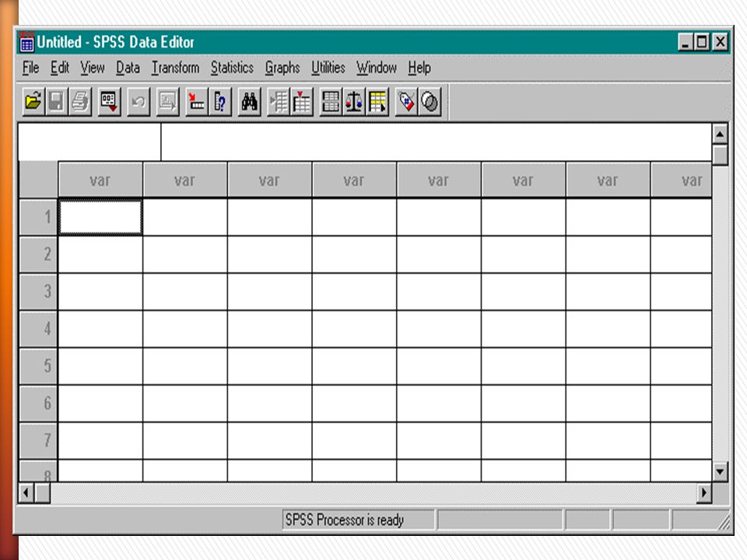Click the Print icon in toolbar
Viewport: 747px width, 560px height.
pyautogui.click(x=80, y=101)
